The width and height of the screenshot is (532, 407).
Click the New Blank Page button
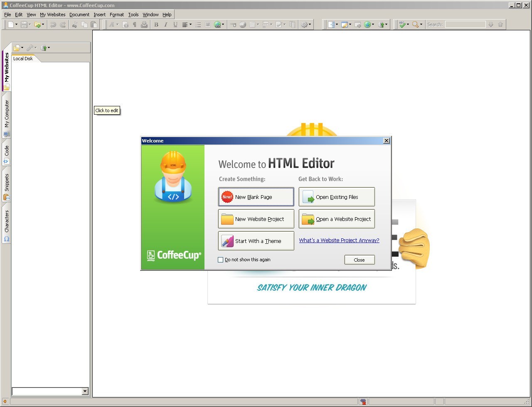[x=256, y=197]
